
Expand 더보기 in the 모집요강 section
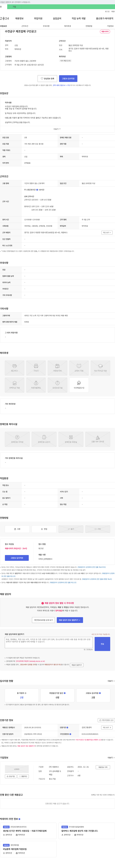[57, 129]
